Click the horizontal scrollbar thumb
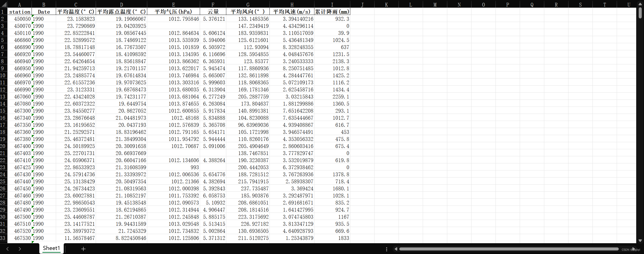This screenshot has height=254, width=644. coord(509,249)
